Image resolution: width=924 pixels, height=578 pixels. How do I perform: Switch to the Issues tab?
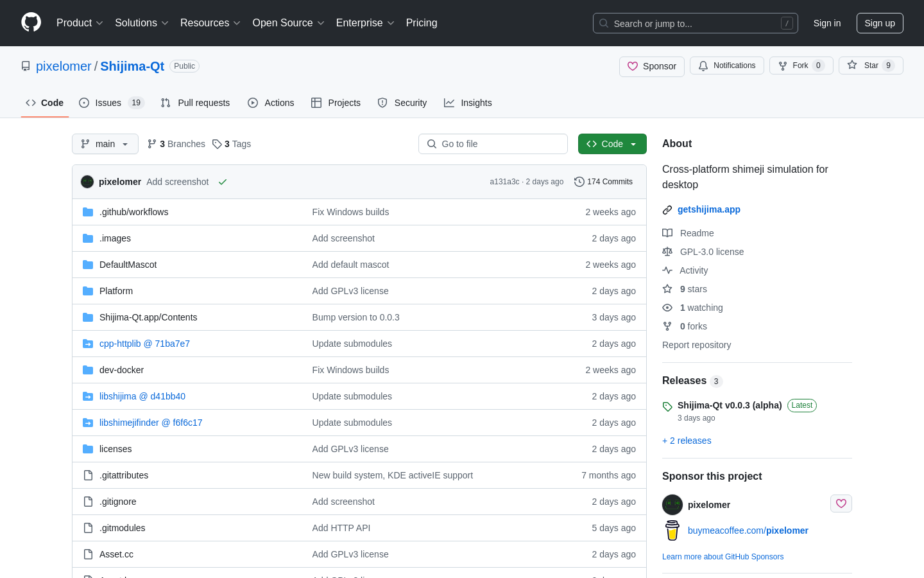click(x=112, y=103)
